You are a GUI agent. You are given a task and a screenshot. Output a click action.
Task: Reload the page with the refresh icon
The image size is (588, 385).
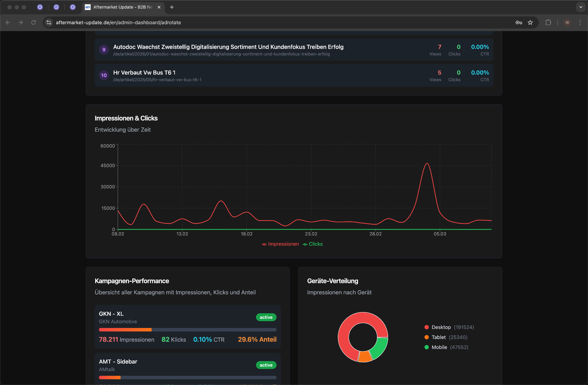[x=34, y=22]
